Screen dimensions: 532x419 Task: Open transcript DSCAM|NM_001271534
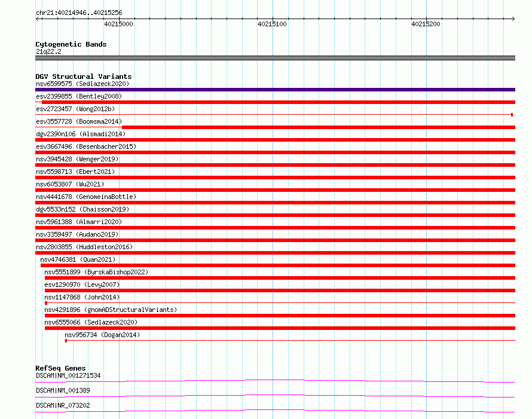68,375
